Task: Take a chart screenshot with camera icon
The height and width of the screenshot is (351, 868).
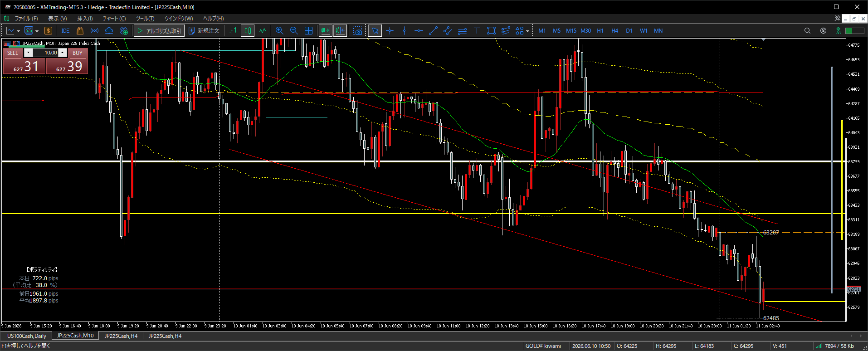Action: tap(358, 31)
